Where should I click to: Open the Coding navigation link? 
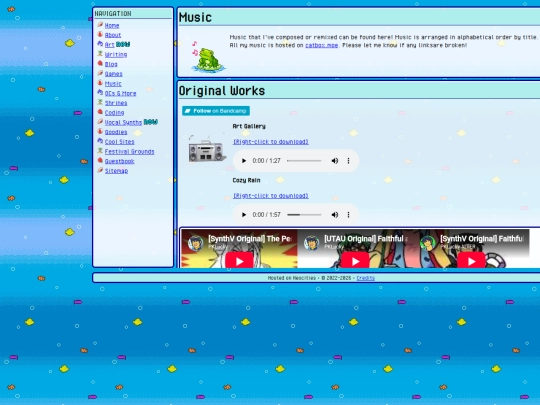point(114,113)
